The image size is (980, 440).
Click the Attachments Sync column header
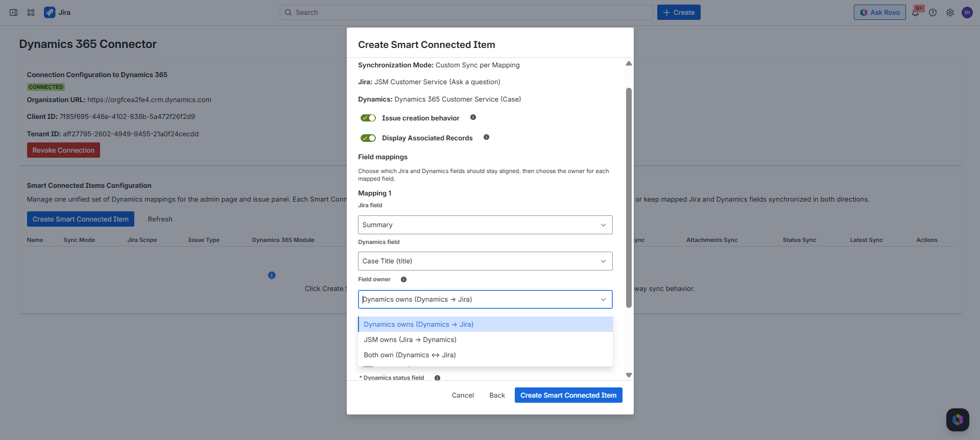[x=712, y=240]
